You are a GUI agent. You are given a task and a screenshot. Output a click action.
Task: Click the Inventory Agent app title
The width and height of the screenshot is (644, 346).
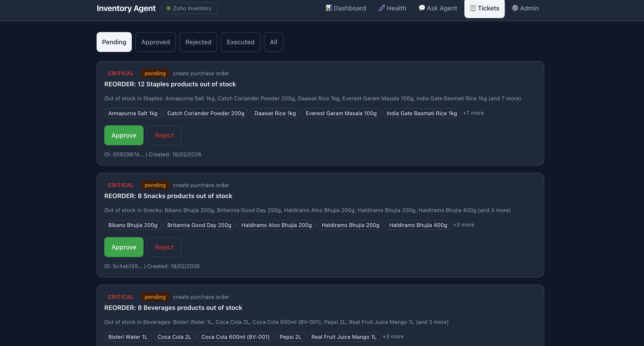coord(126,8)
